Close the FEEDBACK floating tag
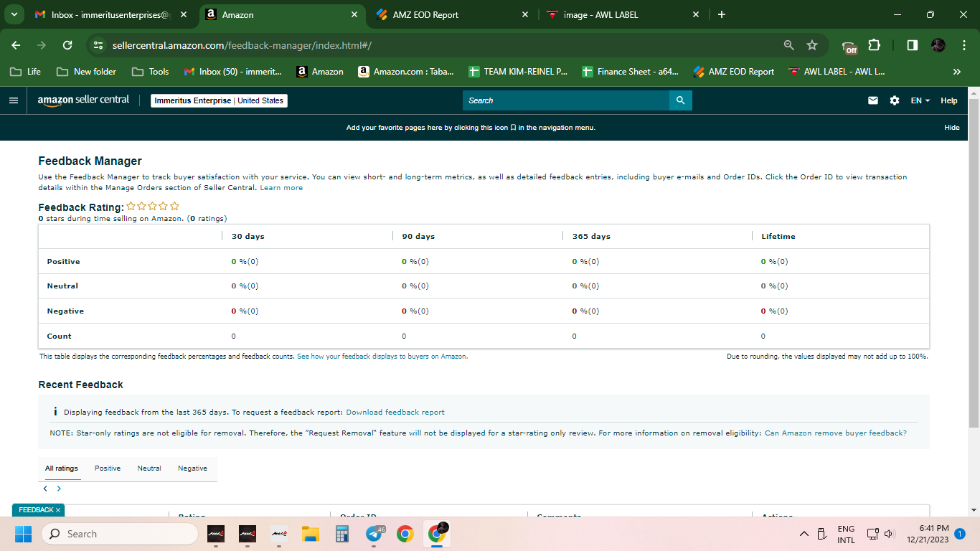This screenshot has height=551, width=980. [59, 510]
